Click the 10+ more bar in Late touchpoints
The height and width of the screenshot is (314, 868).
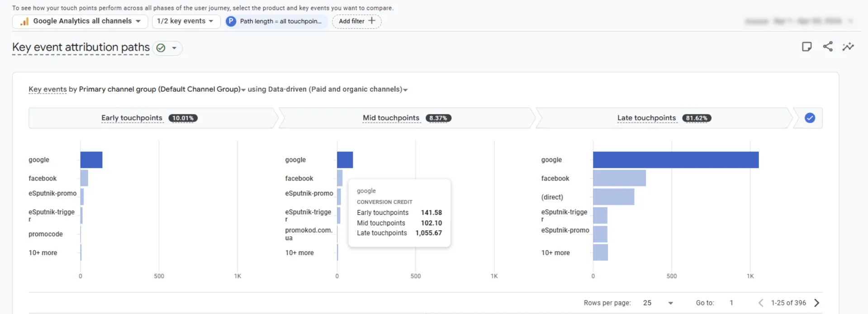coord(600,252)
